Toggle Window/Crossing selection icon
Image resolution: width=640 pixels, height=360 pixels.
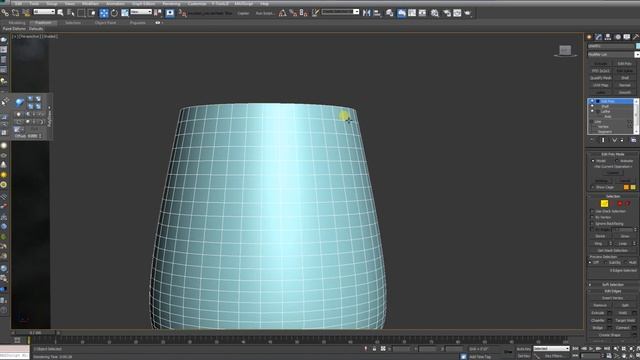click(91, 13)
